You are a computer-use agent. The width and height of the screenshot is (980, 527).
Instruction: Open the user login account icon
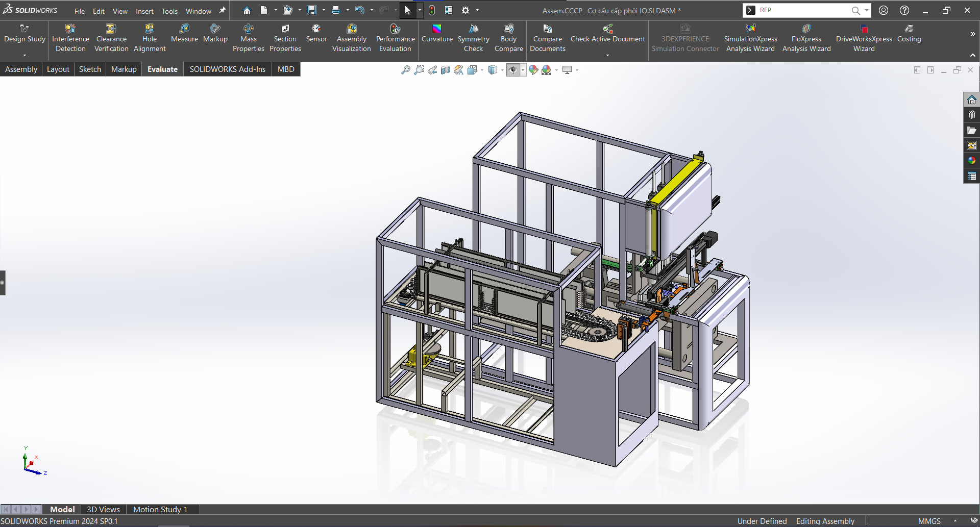(884, 10)
